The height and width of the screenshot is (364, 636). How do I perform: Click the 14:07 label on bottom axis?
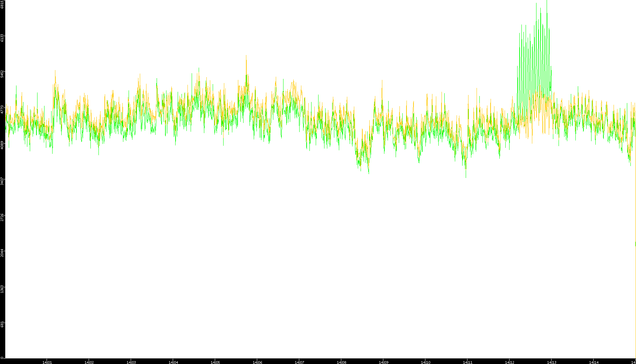(299, 362)
